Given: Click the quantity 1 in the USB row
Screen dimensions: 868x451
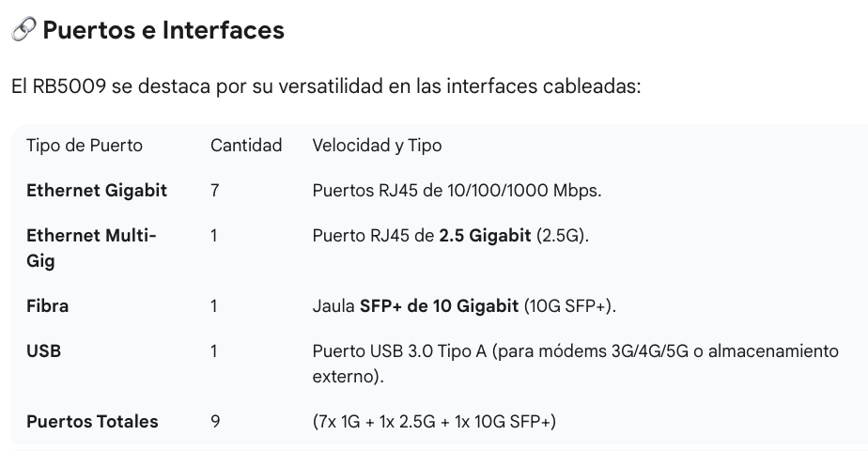Looking at the screenshot, I should 214,351.
